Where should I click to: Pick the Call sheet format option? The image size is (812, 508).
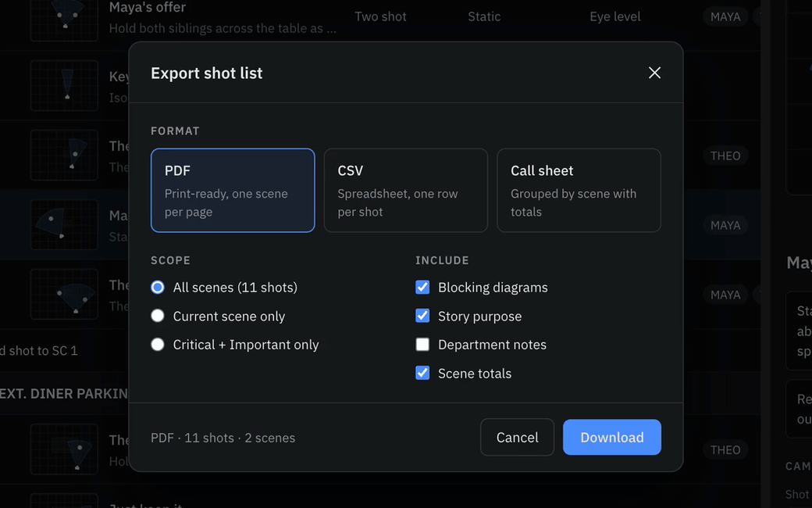coord(579,190)
